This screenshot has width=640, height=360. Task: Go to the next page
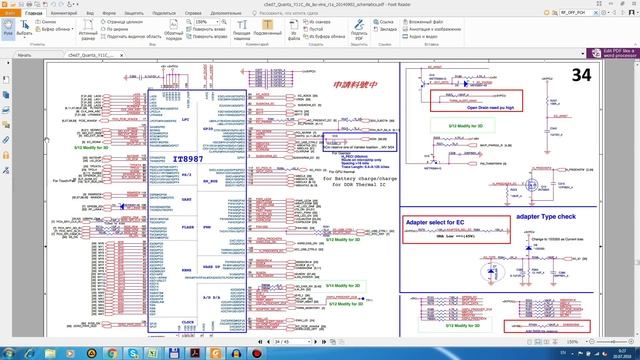pos(316,342)
